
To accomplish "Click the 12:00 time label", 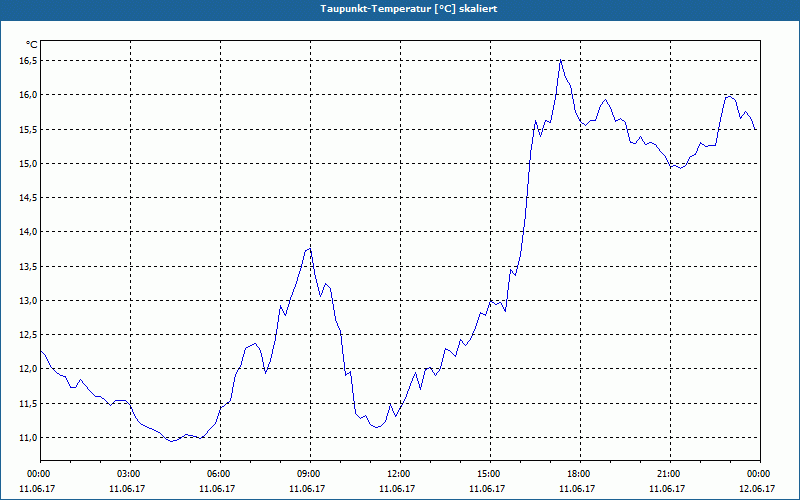I will pyautogui.click(x=400, y=474).
